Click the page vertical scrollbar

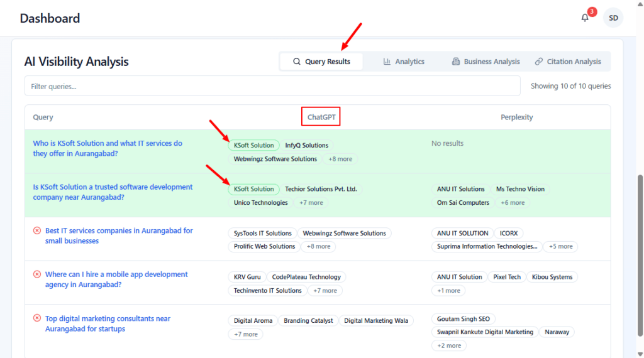tap(640, 251)
